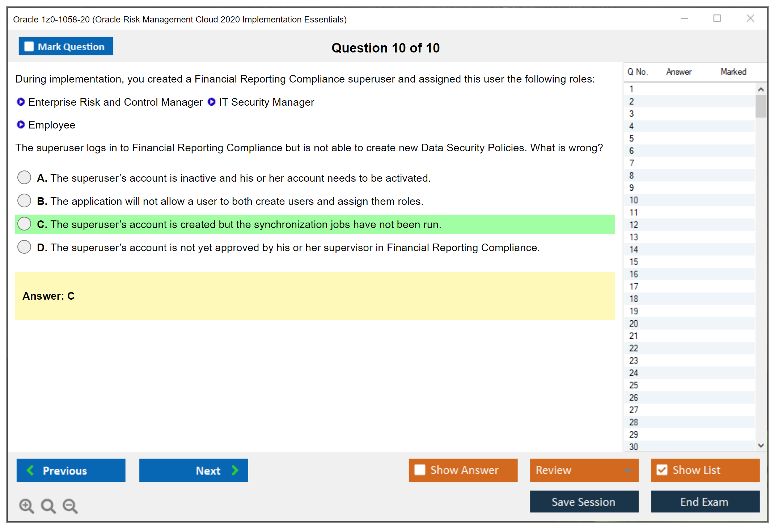
Task: Select question 6 in the list
Action: click(689, 151)
